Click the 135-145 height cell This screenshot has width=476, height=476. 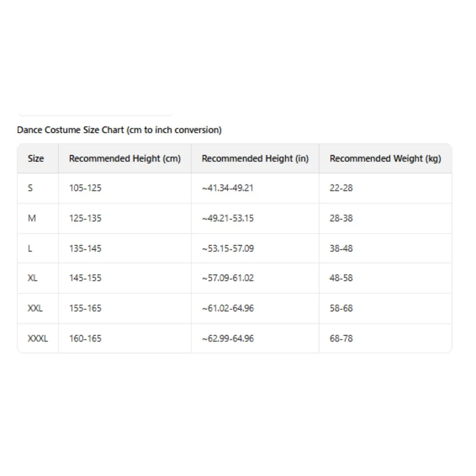85,248
